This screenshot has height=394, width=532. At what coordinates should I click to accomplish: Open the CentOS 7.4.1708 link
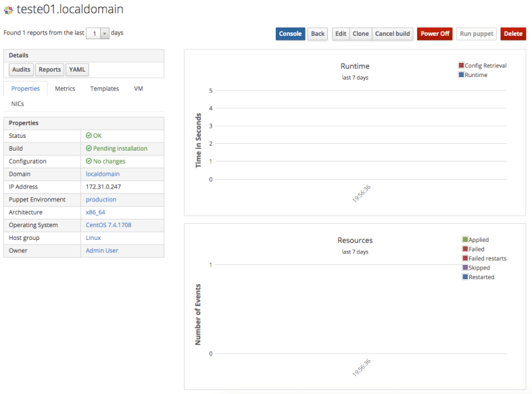(108, 225)
